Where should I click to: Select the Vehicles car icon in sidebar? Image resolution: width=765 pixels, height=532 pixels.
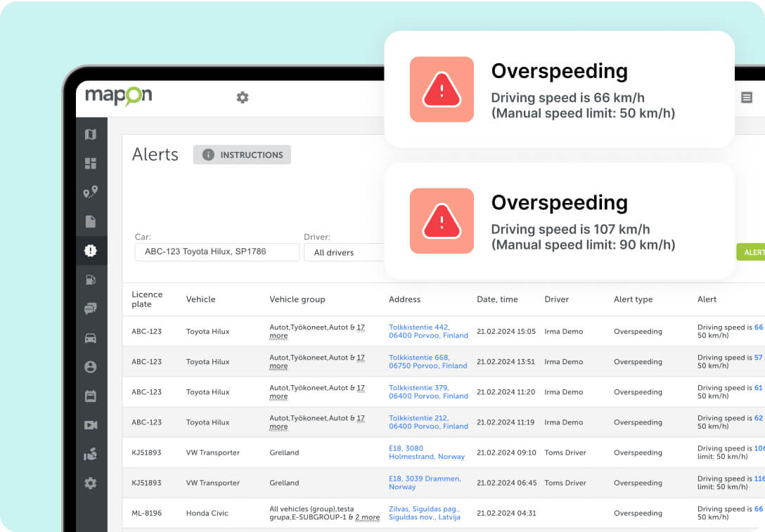point(90,337)
